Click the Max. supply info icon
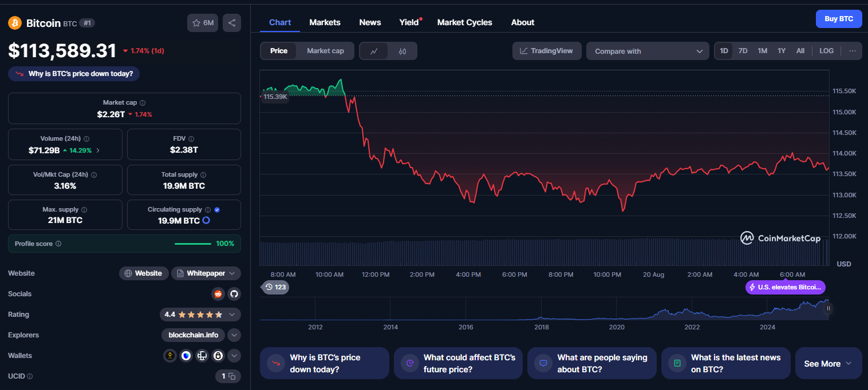 [84, 210]
